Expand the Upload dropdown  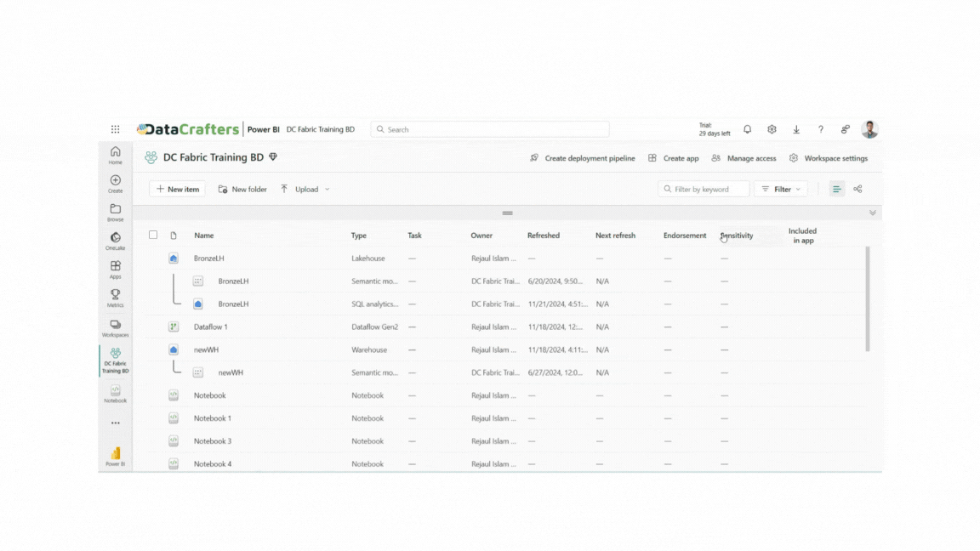tap(305, 189)
